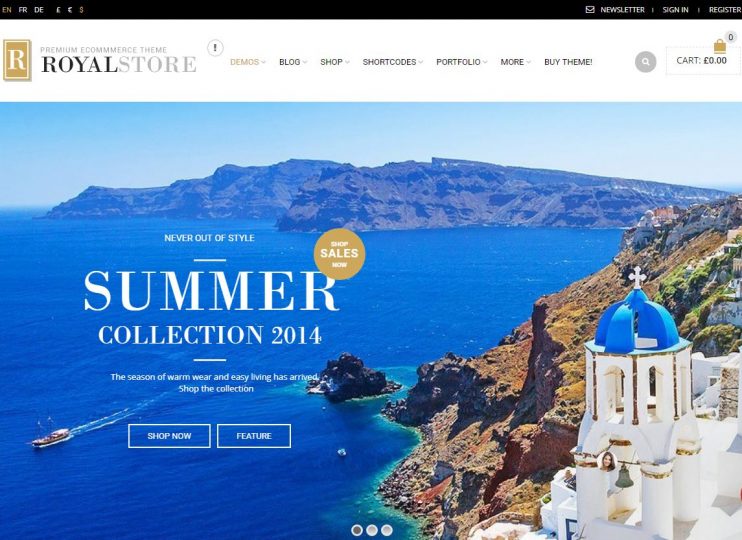Expand the Shortcodes dropdown menu
The image size is (742, 540).
pos(393,62)
